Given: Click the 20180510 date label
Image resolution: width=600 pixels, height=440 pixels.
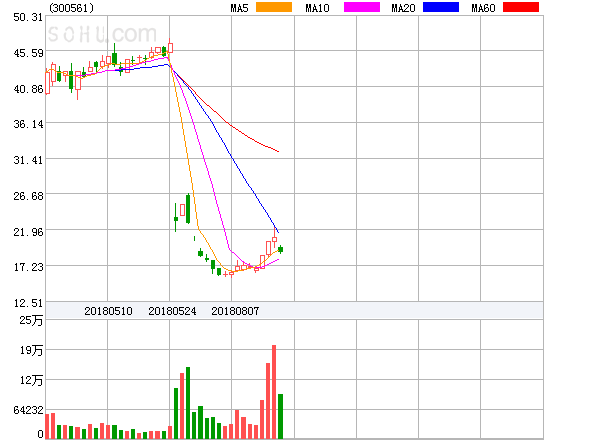Looking at the screenshot, I should click(x=108, y=311).
